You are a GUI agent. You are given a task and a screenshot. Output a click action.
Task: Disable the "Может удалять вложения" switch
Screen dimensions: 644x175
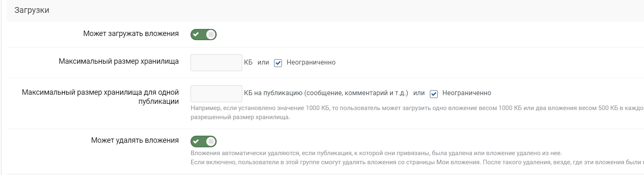tap(203, 141)
